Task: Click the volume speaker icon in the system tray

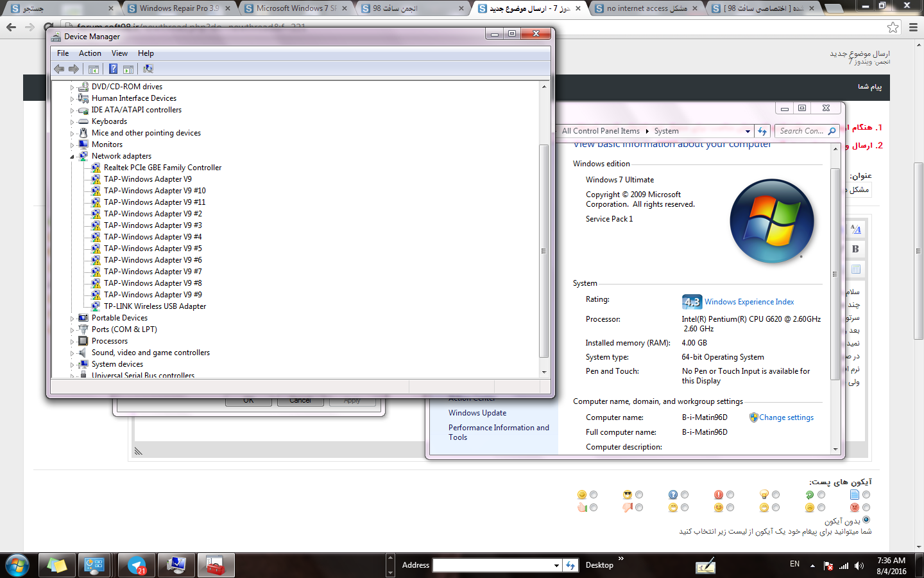Action: [x=859, y=566]
